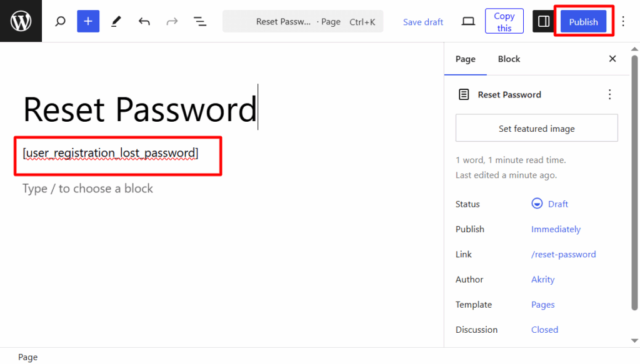Open Reset Password actions three-dot menu
The image size is (640, 364).
tap(610, 94)
